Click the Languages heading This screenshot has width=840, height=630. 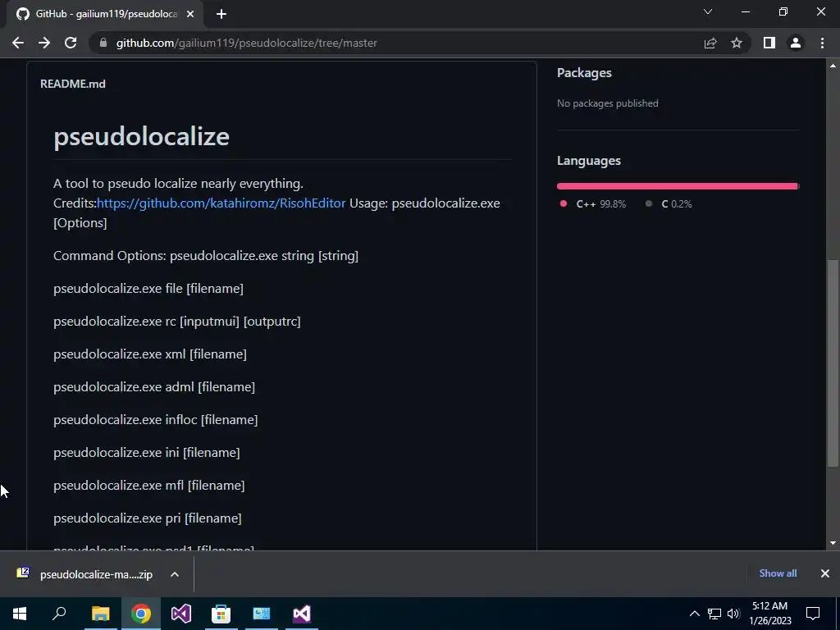click(x=589, y=161)
